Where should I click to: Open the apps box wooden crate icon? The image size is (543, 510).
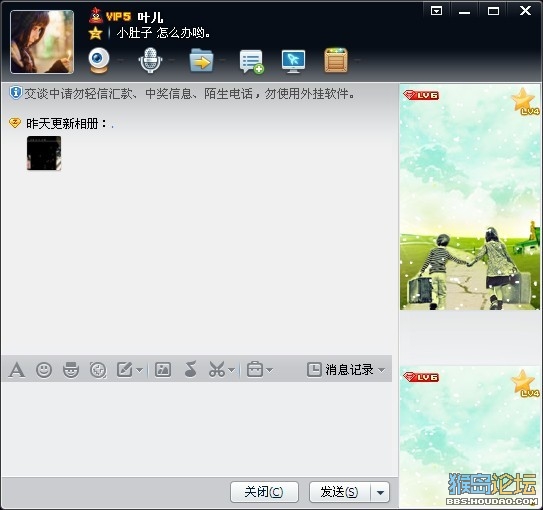pos(336,61)
